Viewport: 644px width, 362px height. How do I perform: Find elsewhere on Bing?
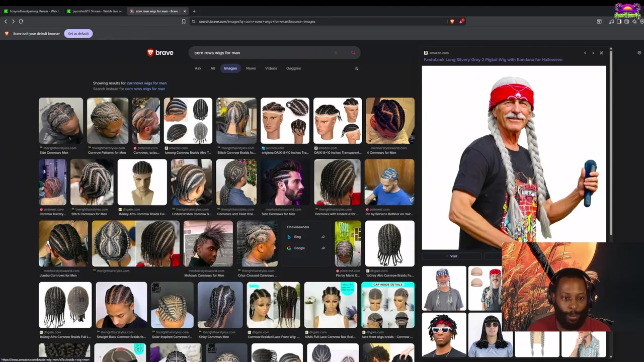pyautogui.click(x=297, y=237)
